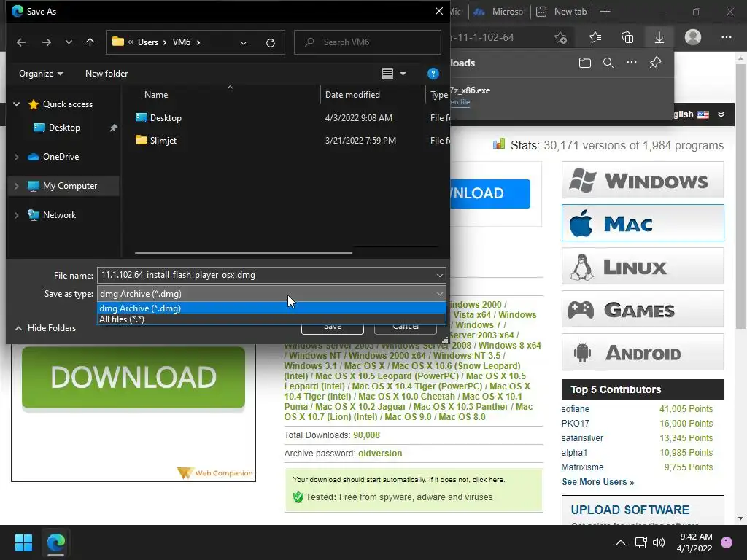
Task: Open the Organize menu
Action: 41,74
